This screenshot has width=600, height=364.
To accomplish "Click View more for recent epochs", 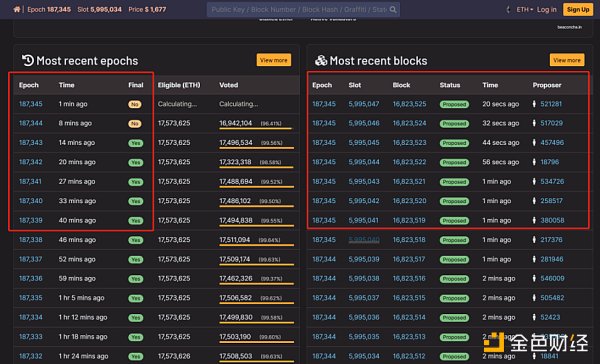I will point(274,60).
